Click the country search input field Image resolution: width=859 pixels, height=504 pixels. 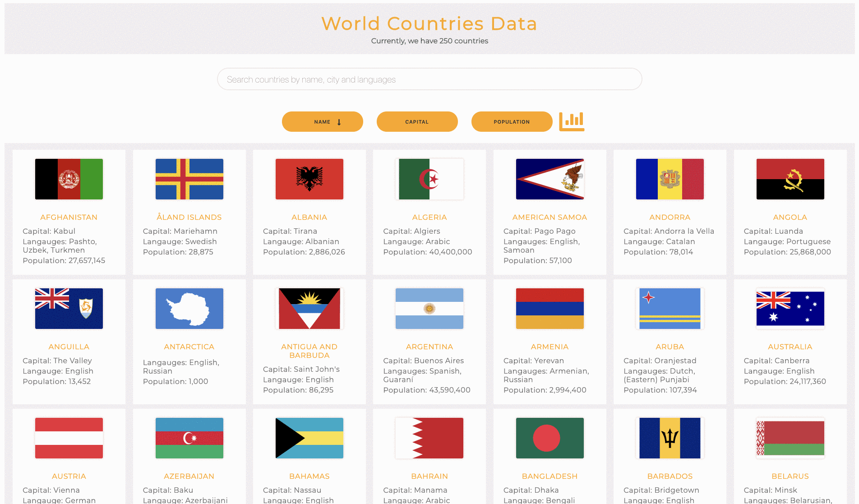click(x=429, y=79)
